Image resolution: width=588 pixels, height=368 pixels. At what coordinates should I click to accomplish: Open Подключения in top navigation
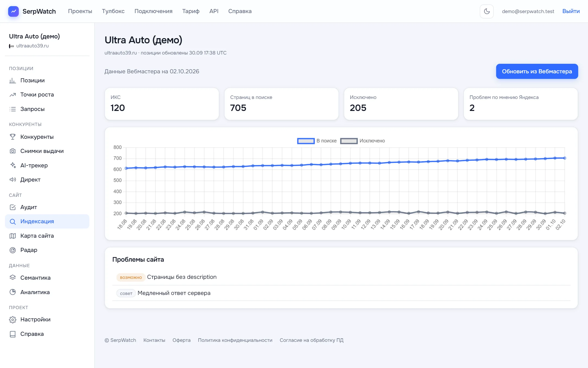click(x=154, y=11)
